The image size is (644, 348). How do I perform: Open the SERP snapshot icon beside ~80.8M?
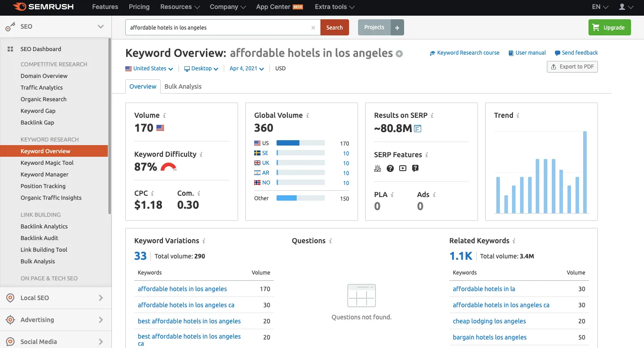[418, 129]
